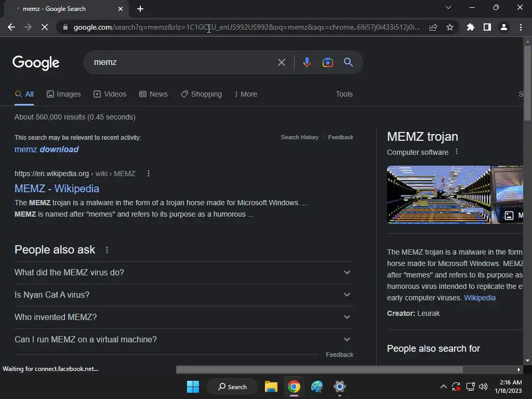Open Chrome's three-dot menu
Viewport: 532px width, 399px height.
click(x=521, y=27)
